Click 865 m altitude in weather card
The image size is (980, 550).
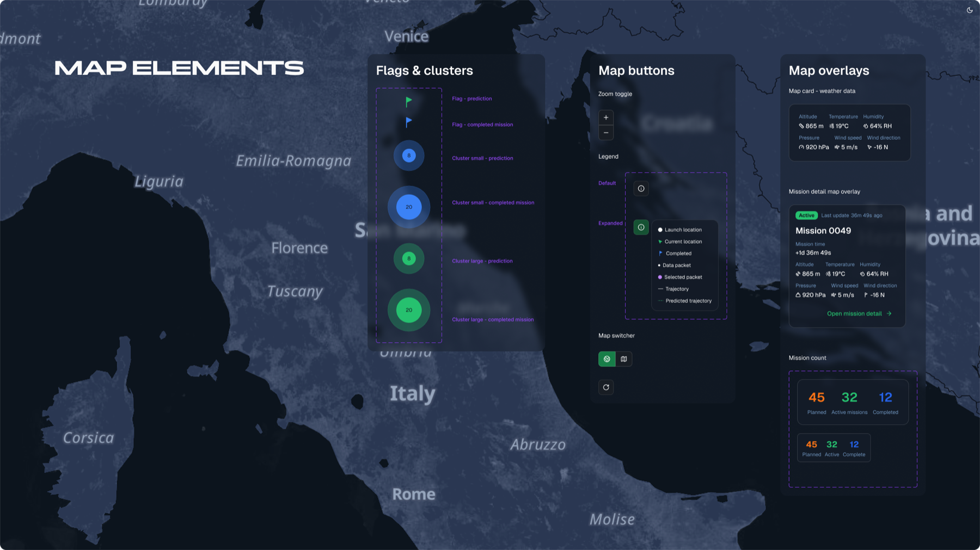[x=811, y=126]
